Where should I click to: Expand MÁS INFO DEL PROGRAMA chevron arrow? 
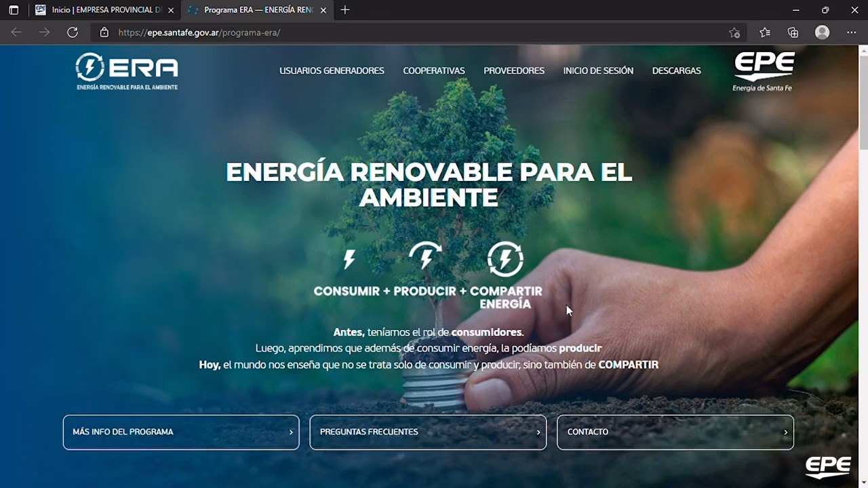(291, 432)
